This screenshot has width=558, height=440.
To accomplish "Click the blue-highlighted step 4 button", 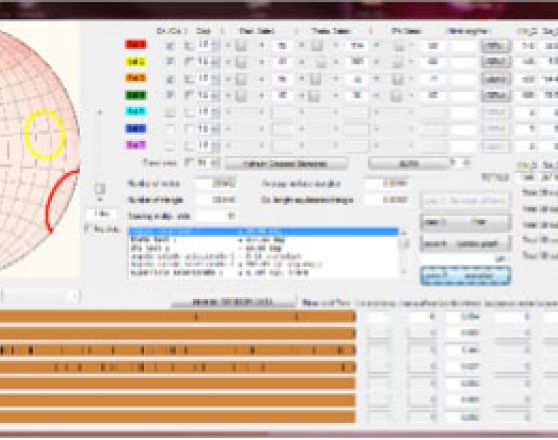I will [x=465, y=276].
